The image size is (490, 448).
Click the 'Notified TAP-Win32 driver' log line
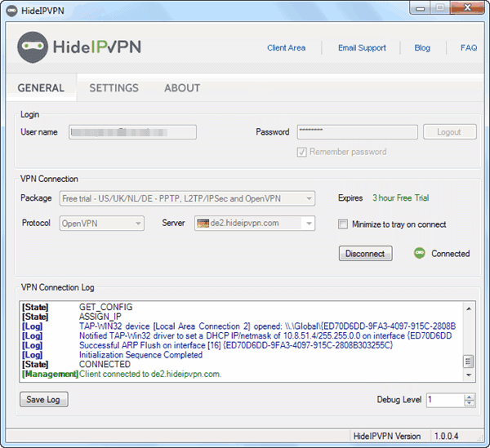pyautogui.click(x=265, y=336)
